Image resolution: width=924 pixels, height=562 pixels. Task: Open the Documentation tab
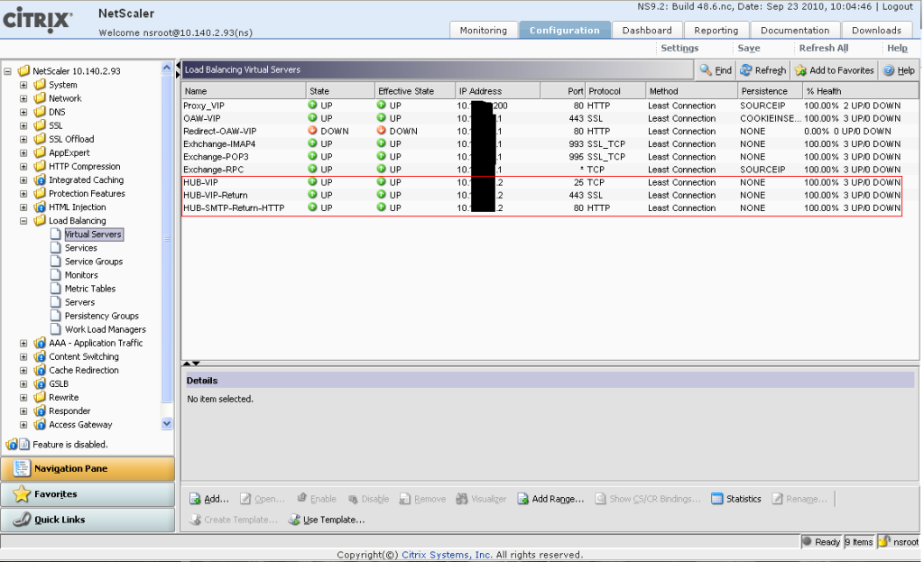[795, 30]
